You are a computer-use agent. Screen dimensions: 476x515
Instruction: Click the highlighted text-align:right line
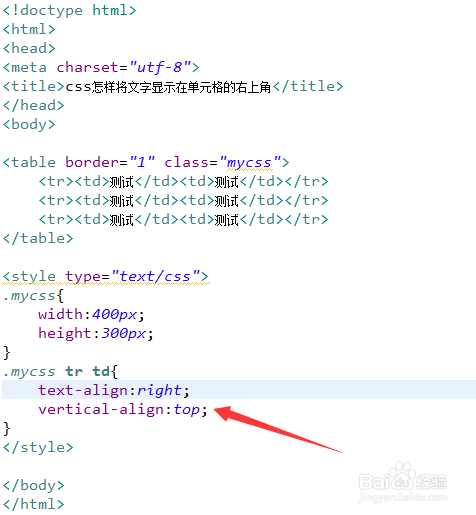pos(239,390)
